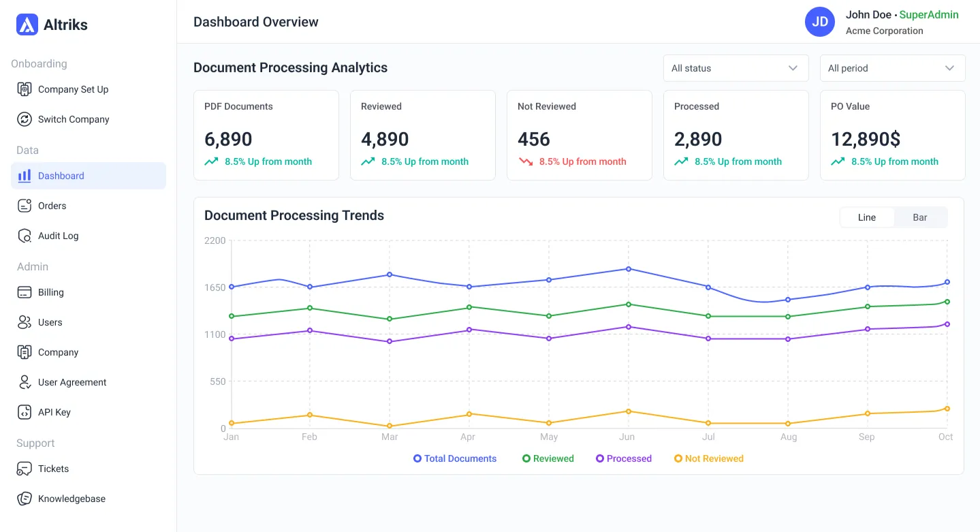Click the Company Set Up icon

tap(25, 89)
